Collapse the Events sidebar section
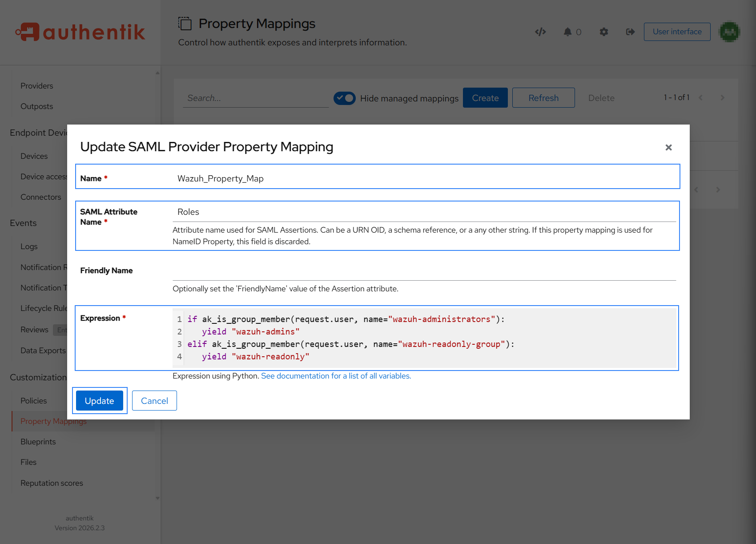 coord(23,223)
